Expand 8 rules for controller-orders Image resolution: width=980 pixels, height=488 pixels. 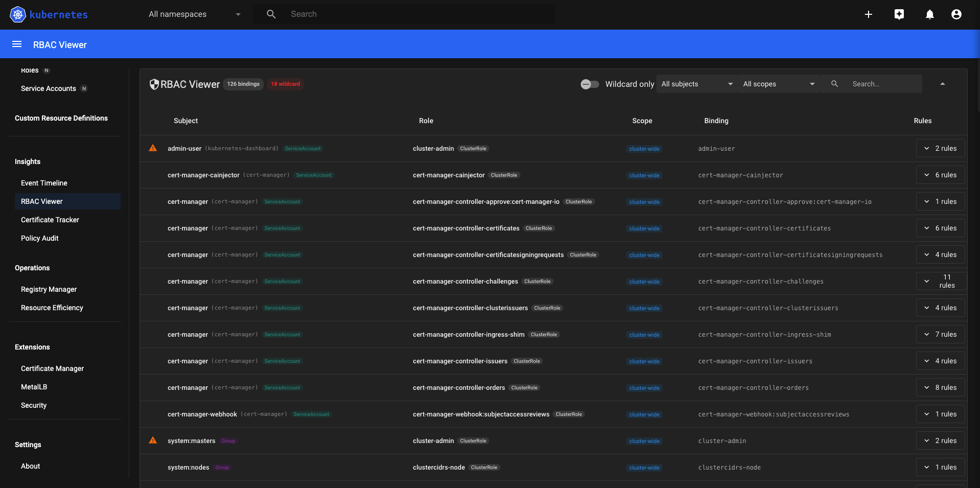coord(940,387)
